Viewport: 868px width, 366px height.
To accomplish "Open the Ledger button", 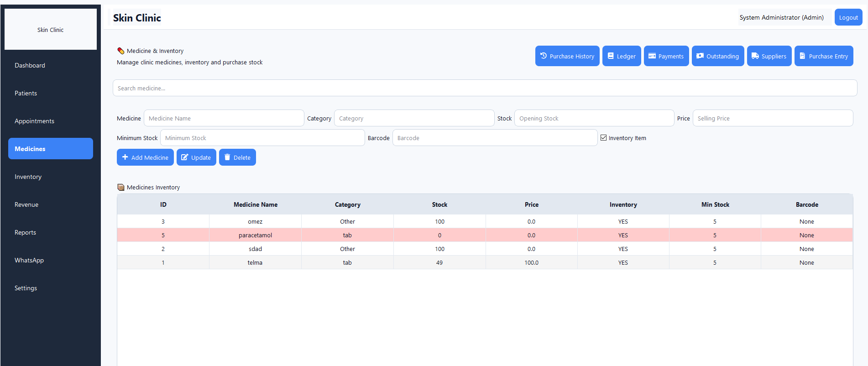I will click(622, 56).
